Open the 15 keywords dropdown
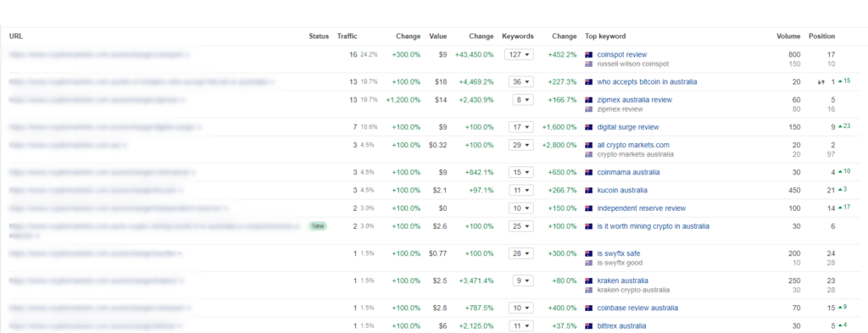The image size is (868, 333). 521,173
